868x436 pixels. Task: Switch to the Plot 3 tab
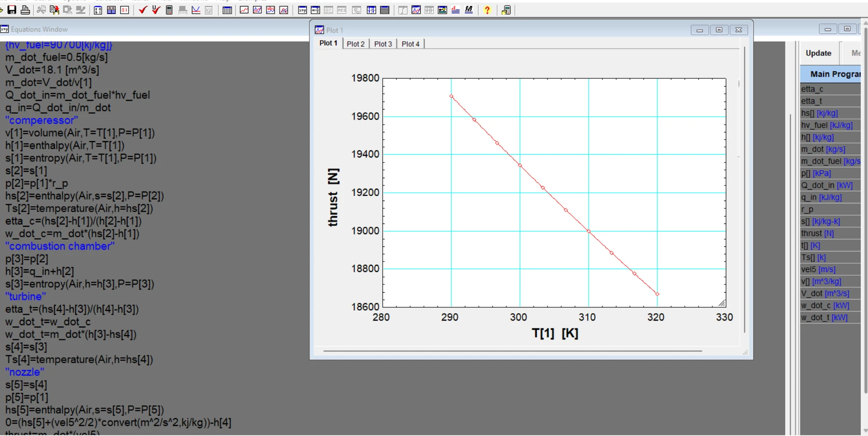(383, 44)
